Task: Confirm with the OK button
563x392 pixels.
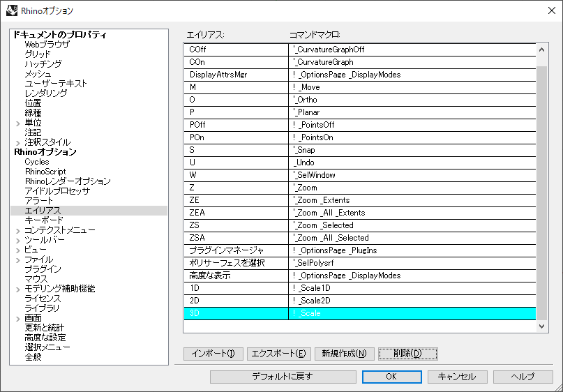Action: point(392,377)
